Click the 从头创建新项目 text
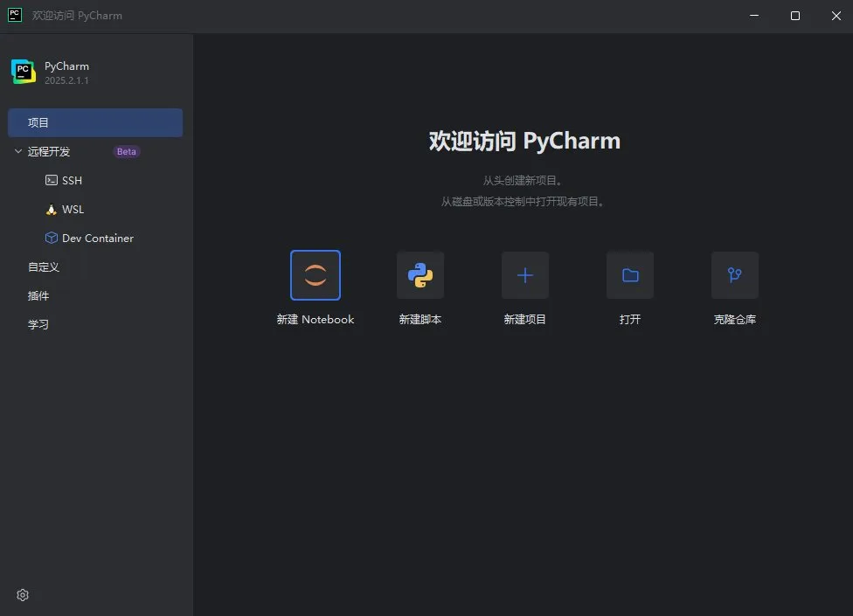Image resolution: width=853 pixels, height=616 pixels. (x=523, y=181)
